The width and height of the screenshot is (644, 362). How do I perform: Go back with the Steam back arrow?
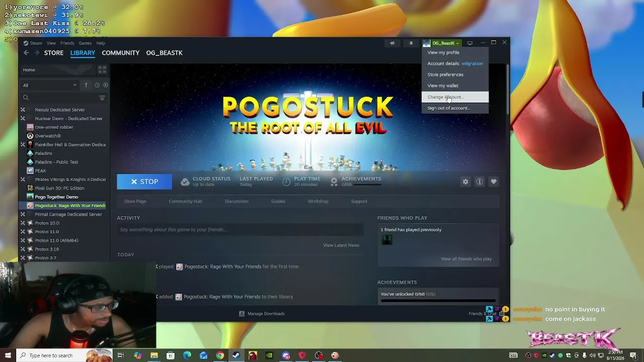click(26, 53)
